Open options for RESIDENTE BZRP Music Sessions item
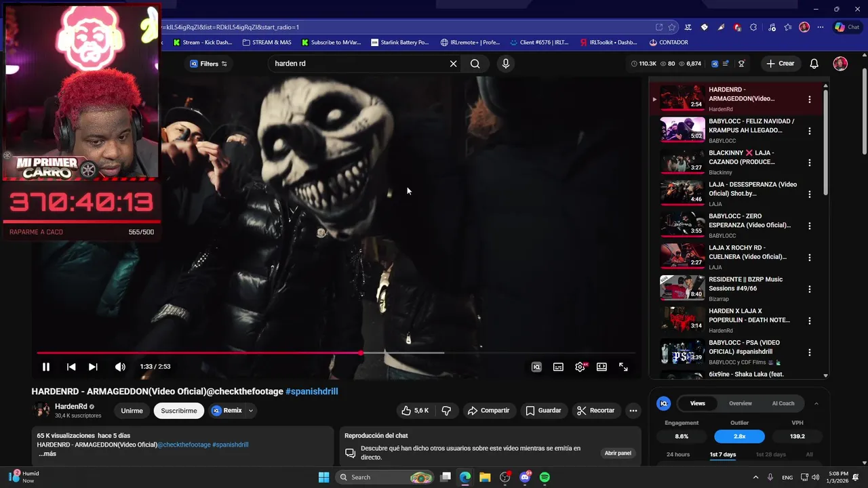This screenshot has height=488, width=868. tap(809, 289)
